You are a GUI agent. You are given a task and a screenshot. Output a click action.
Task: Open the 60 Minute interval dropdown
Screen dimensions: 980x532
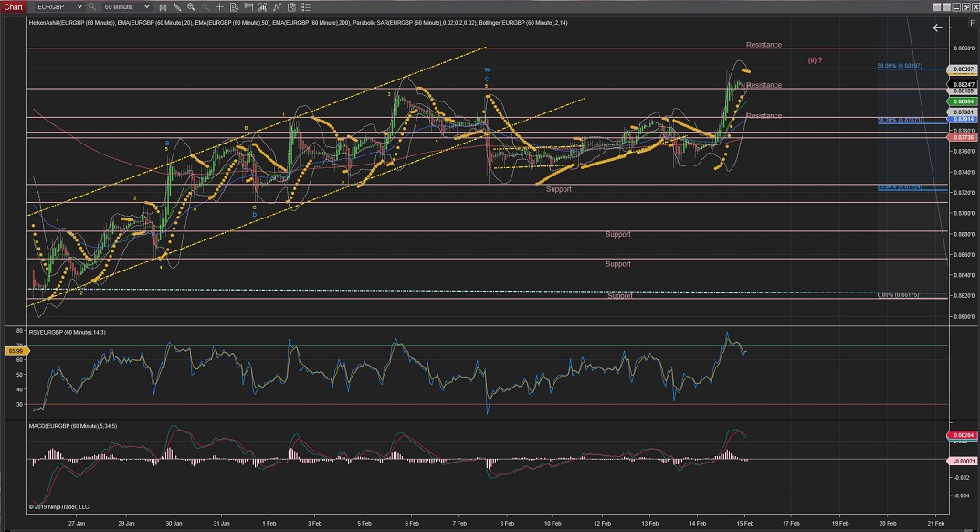pos(146,6)
